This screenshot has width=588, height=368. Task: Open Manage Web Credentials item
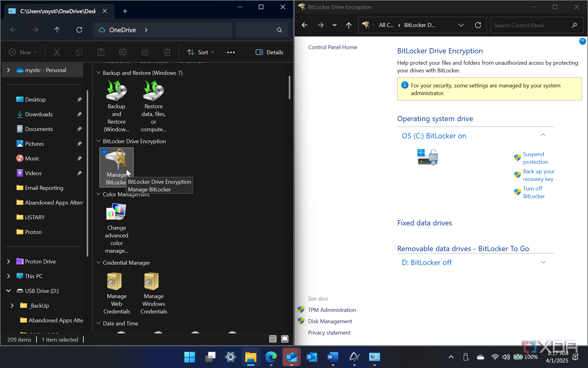[x=116, y=293]
